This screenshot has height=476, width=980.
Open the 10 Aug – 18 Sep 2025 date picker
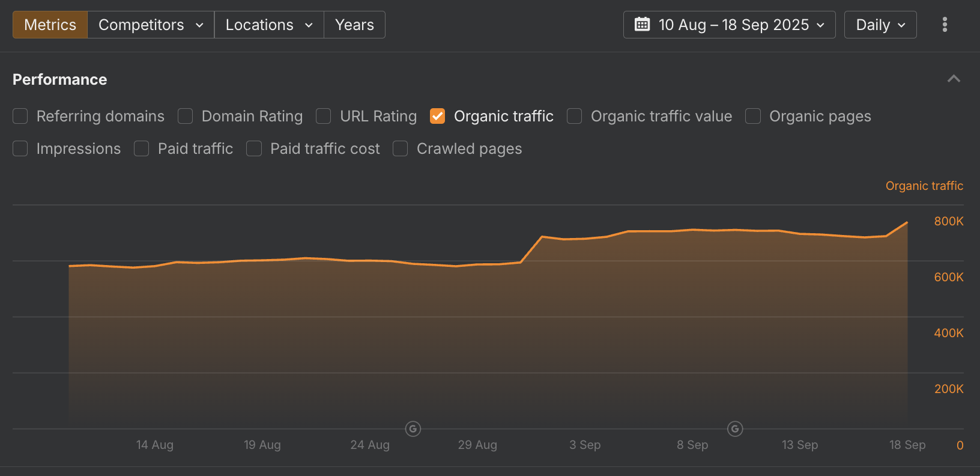coord(729,25)
